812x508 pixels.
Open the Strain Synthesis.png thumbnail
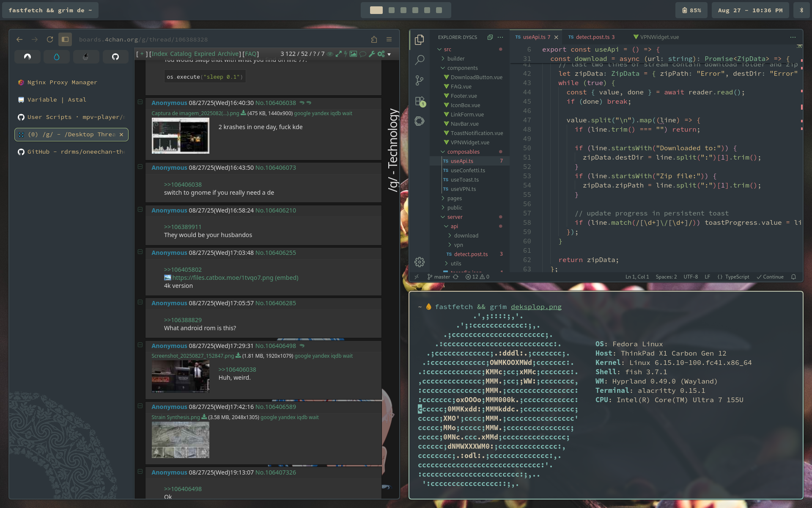coord(181,440)
